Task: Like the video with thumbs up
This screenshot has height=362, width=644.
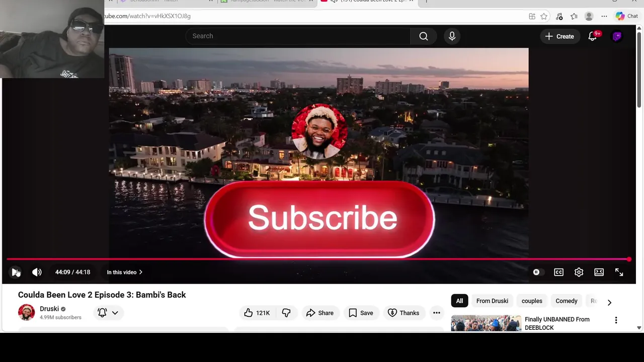Action: pos(257,313)
